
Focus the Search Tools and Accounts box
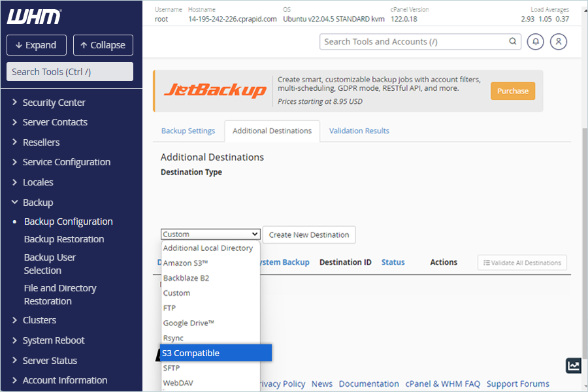(420, 42)
